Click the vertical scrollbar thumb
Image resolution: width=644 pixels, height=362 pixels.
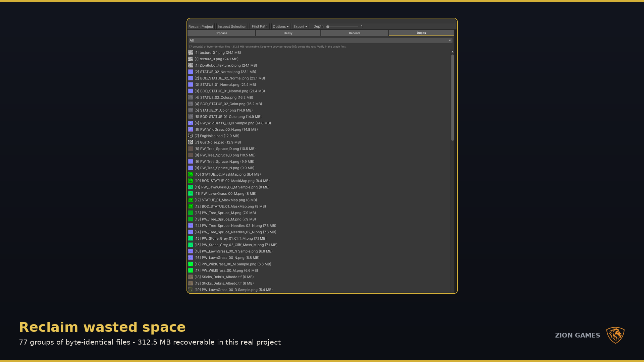click(452, 97)
